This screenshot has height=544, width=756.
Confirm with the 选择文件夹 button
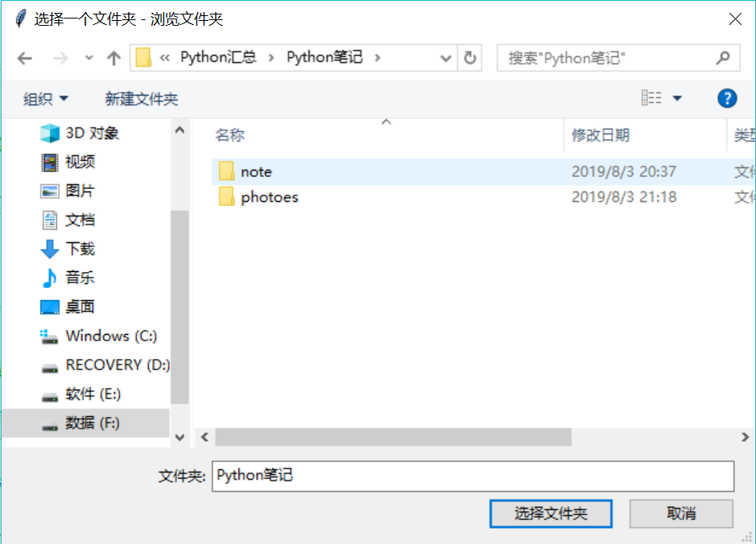coord(551,513)
